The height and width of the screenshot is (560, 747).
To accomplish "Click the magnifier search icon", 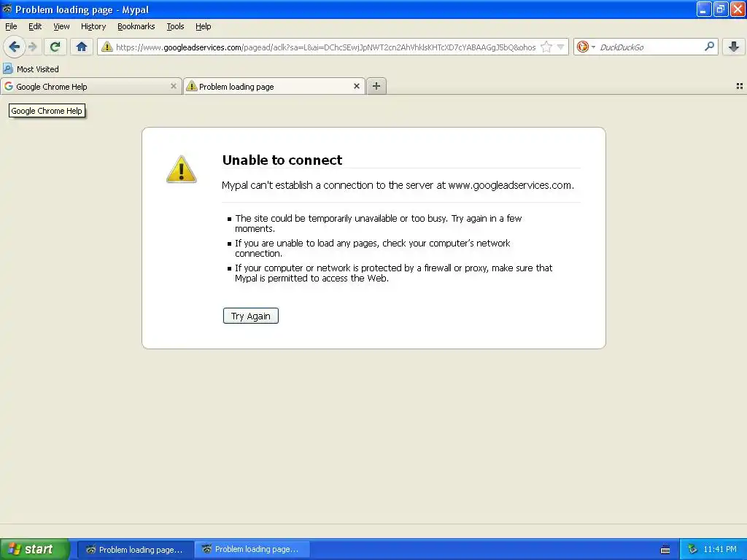I will pyautogui.click(x=709, y=46).
